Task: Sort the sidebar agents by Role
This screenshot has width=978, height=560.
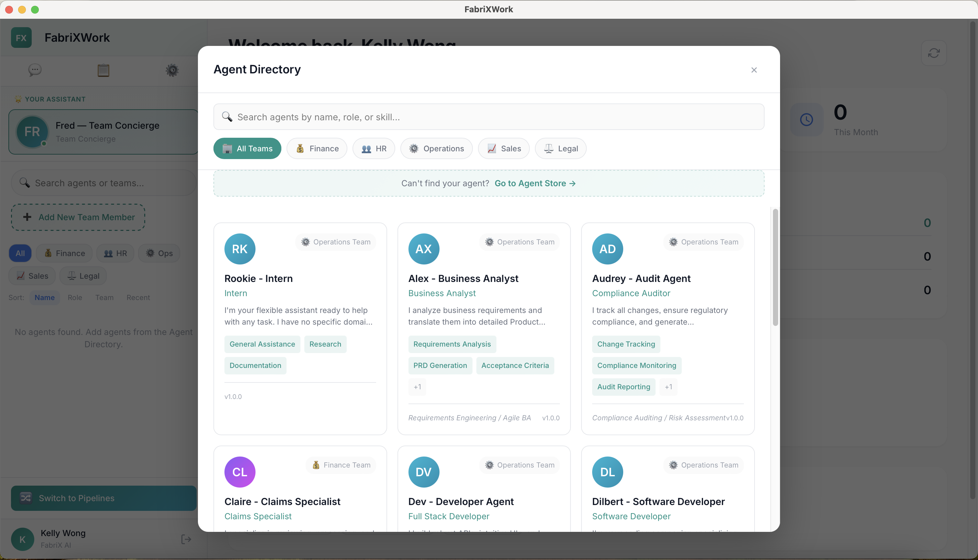Action: click(x=75, y=297)
